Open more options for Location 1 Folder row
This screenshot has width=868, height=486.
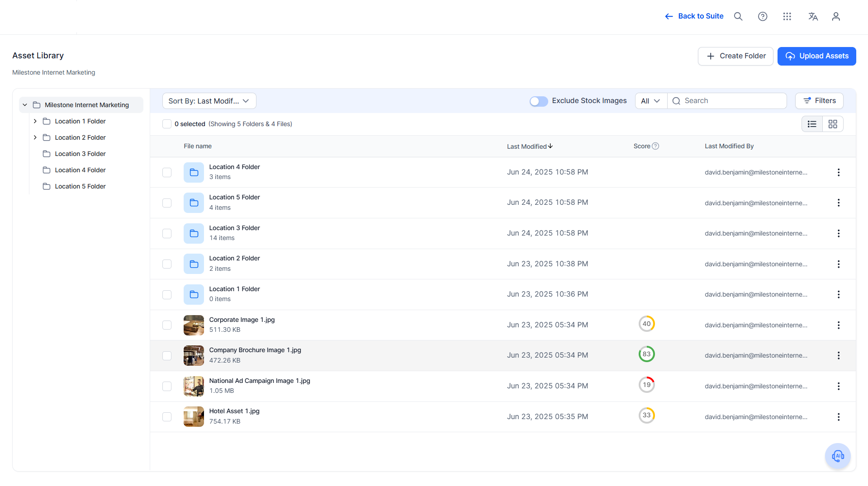point(839,294)
